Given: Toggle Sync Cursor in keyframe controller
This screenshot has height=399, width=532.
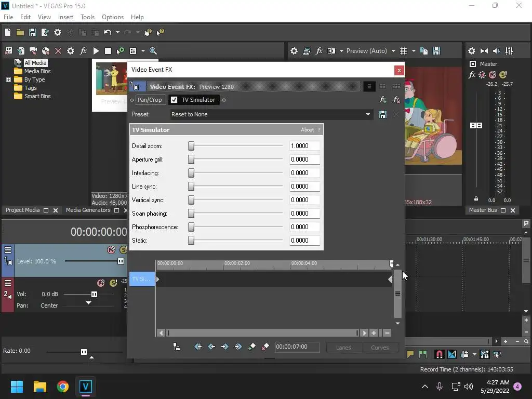Looking at the screenshot, I should pos(177,347).
